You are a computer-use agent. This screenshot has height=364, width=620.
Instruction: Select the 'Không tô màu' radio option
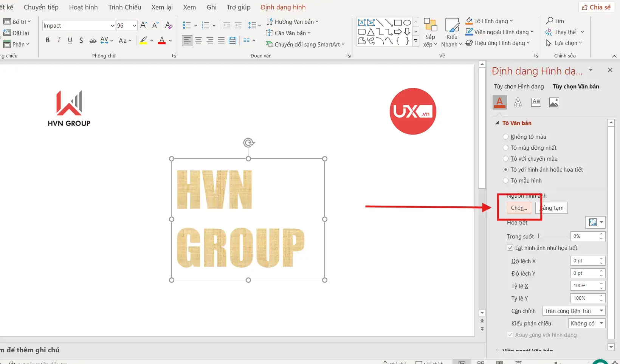pyautogui.click(x=506, y=137)
